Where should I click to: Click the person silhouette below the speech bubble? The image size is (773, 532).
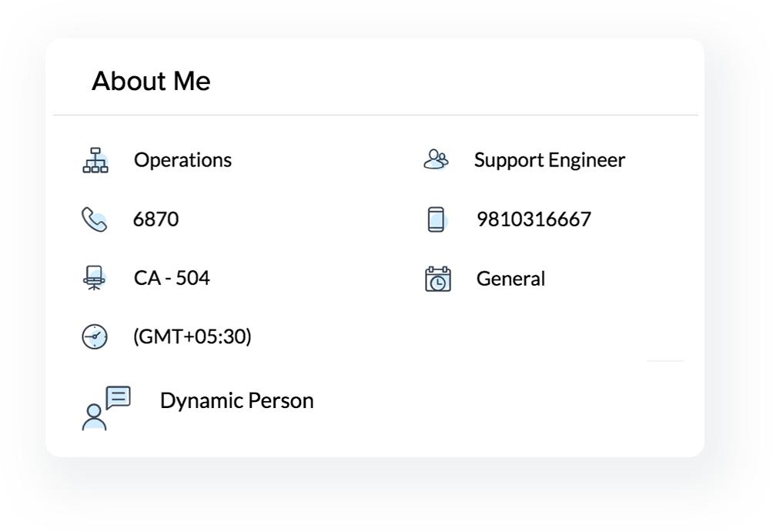94,417
